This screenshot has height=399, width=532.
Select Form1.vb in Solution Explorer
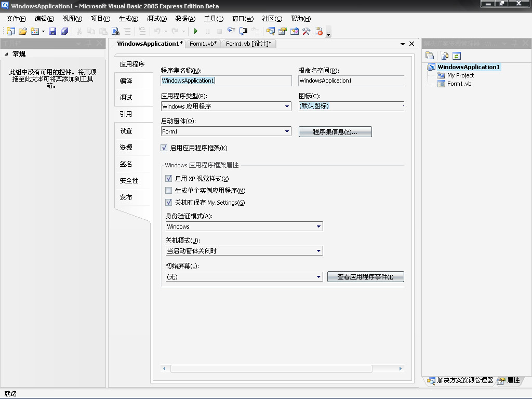(x=459, y=84)
